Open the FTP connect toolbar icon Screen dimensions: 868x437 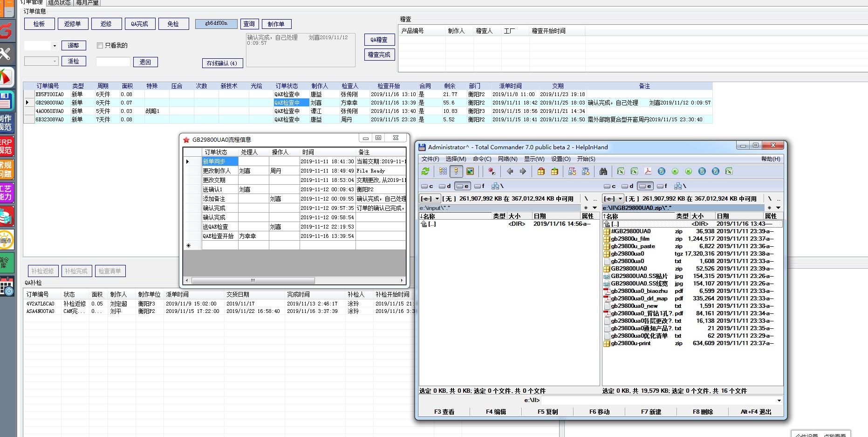[572, 172]
